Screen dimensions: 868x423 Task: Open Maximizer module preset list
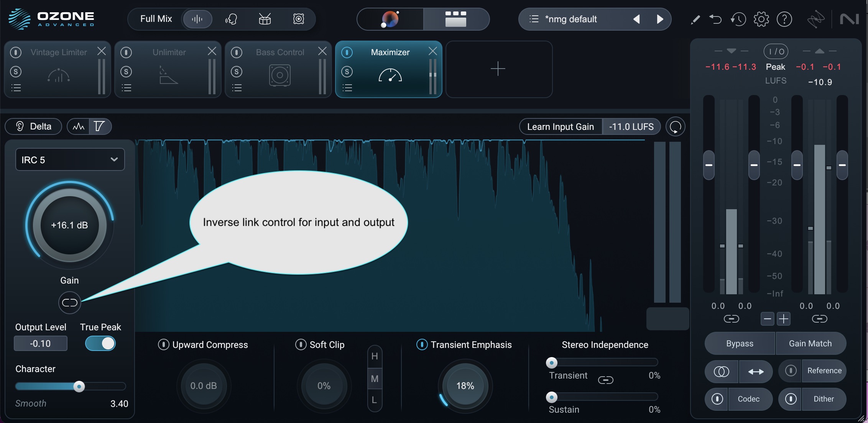(x=347, y=88)
